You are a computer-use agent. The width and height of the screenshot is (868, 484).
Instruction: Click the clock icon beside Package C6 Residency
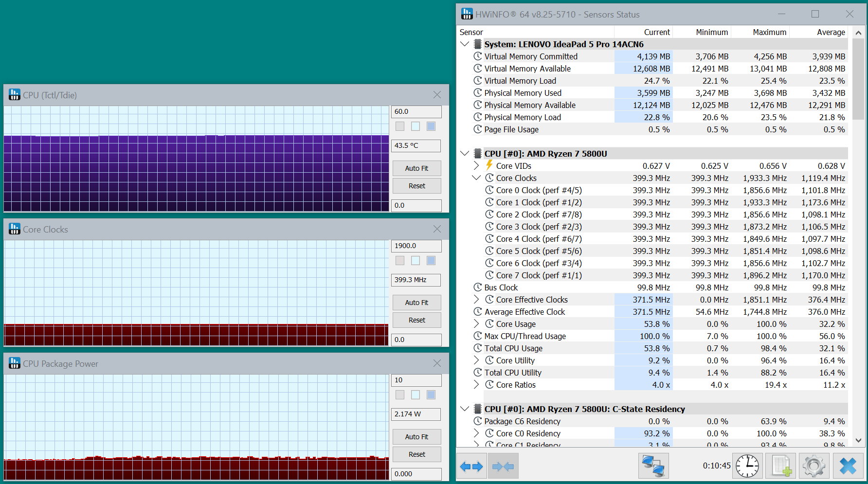pos(477,421)
